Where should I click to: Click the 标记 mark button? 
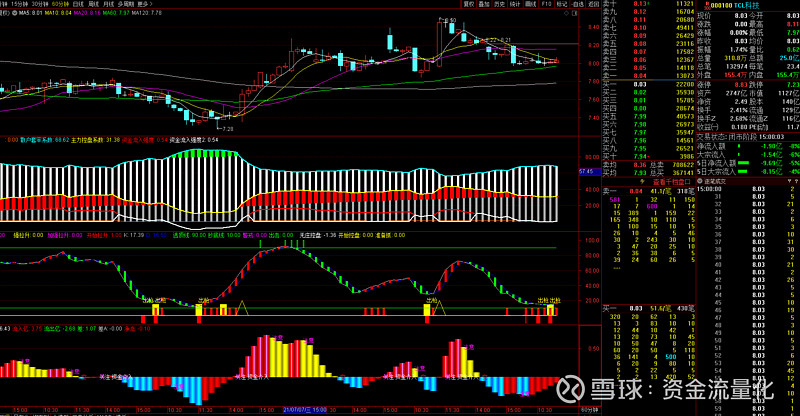click(562, 4)
